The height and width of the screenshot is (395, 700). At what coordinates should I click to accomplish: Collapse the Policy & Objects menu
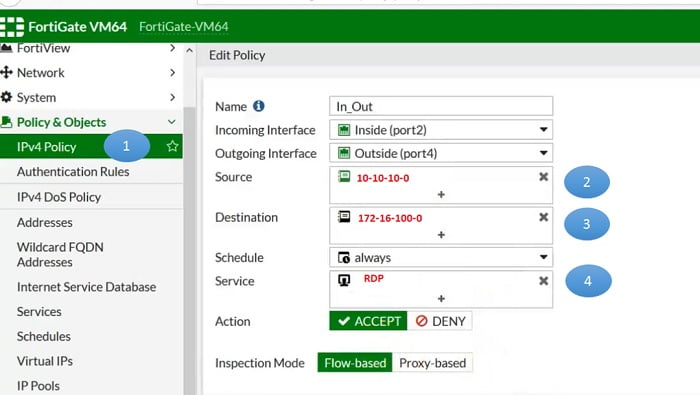171,122
